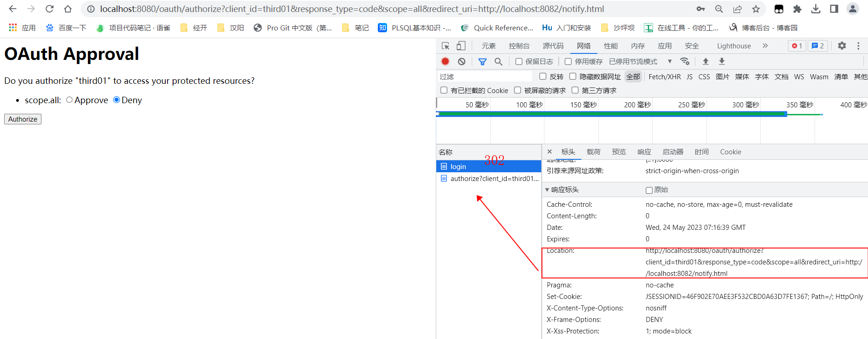The height and width of the screenshot is (339, 868).
Task: Open the errors count badge
Action: (797, 46)
